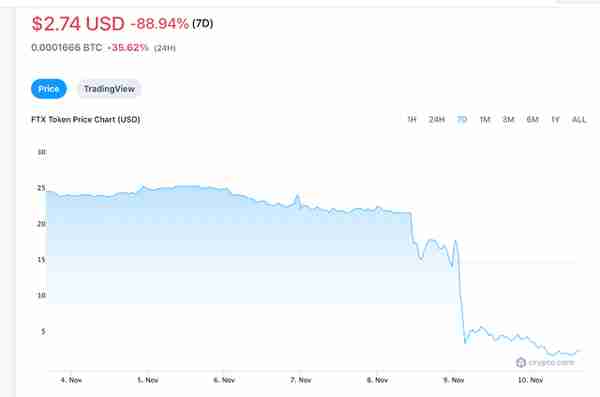Image resolution: width=600 pixels, height=397 pixels.
Task: Select the 1M time range
Action: tap(485, 119)
